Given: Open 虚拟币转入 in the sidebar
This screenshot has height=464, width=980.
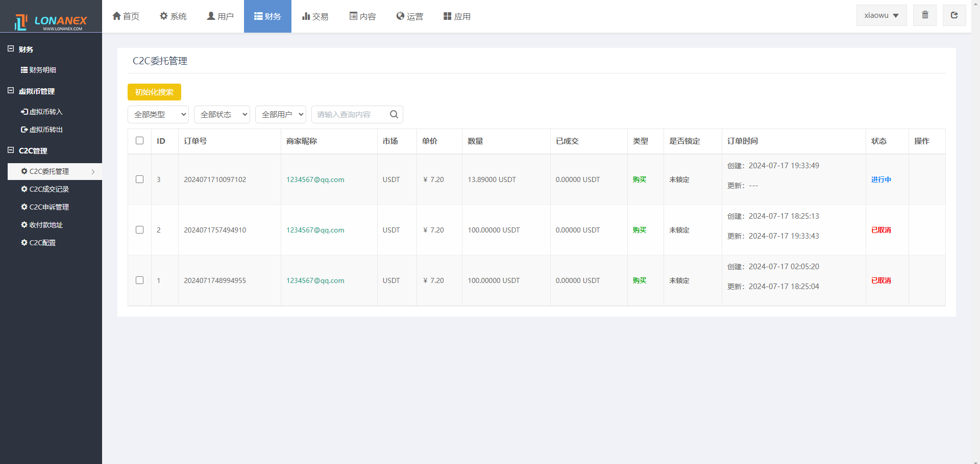Looking at the screenshot, I should pos(42,112).
